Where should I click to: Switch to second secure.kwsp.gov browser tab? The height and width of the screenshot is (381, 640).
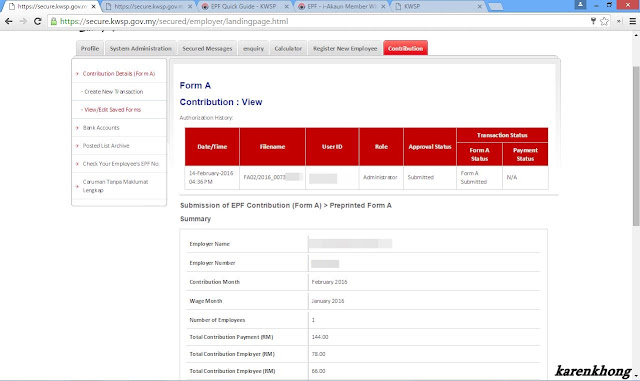pyautogui.click(x=147, y=7)
